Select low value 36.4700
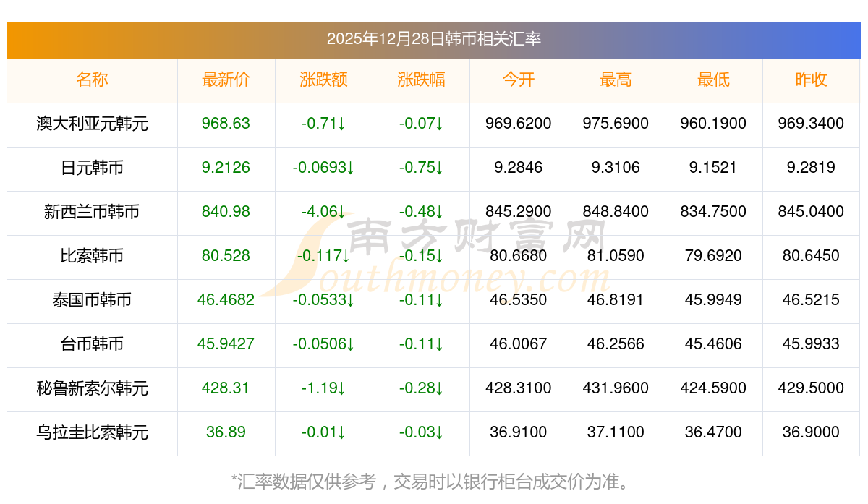 713,432
